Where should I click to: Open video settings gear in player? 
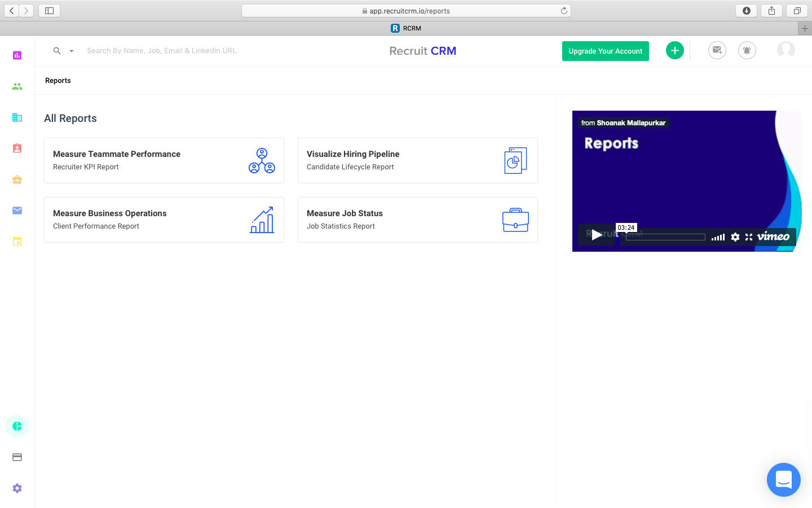pyautogui.click(x=735, y=237)
